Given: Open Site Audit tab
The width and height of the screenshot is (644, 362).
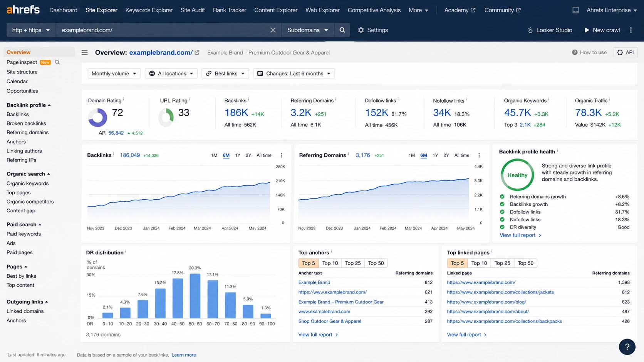Looking at the screenshot, I should click(x=193, y=10).
